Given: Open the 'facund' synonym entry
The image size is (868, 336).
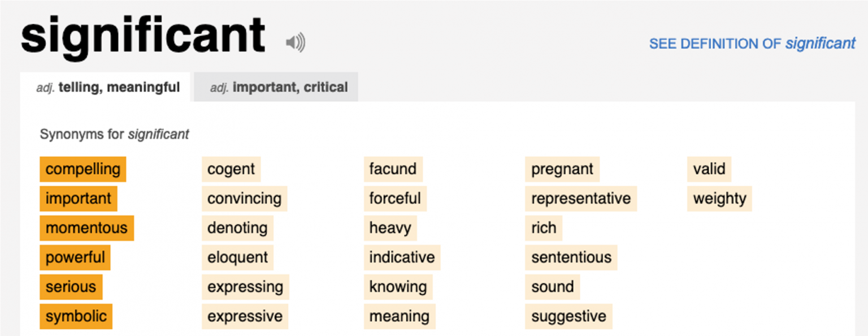Looking at the screenshot, I should coord(393,169).
